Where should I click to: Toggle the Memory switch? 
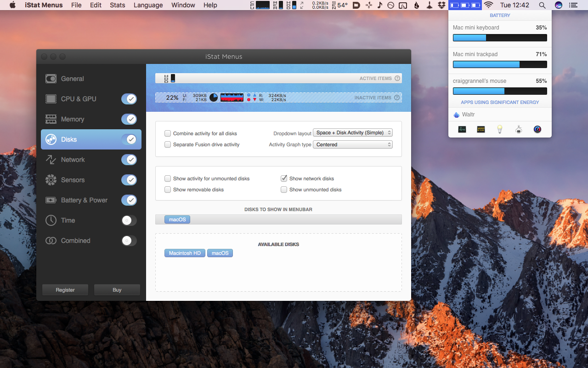(129, 119)
